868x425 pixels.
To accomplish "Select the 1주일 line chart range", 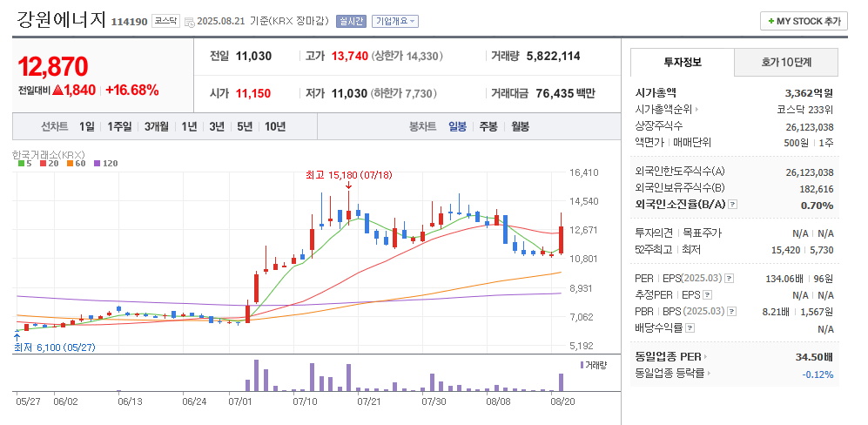I will coord(119,126).
